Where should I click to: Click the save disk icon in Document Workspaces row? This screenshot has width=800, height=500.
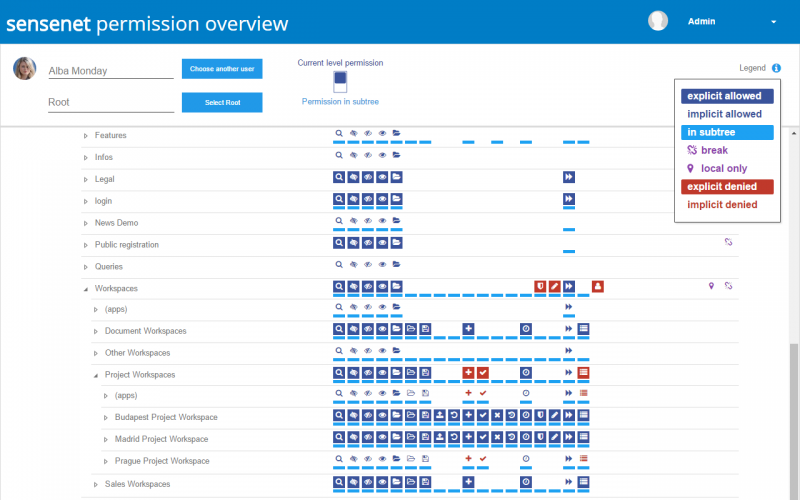click(x=425, y=329)
